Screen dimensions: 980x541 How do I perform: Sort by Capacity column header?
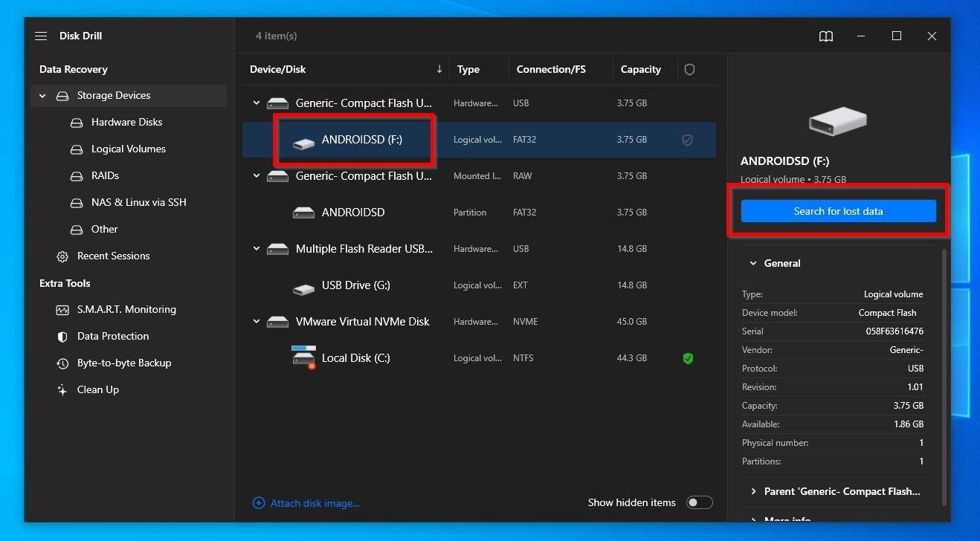(641, 69)
